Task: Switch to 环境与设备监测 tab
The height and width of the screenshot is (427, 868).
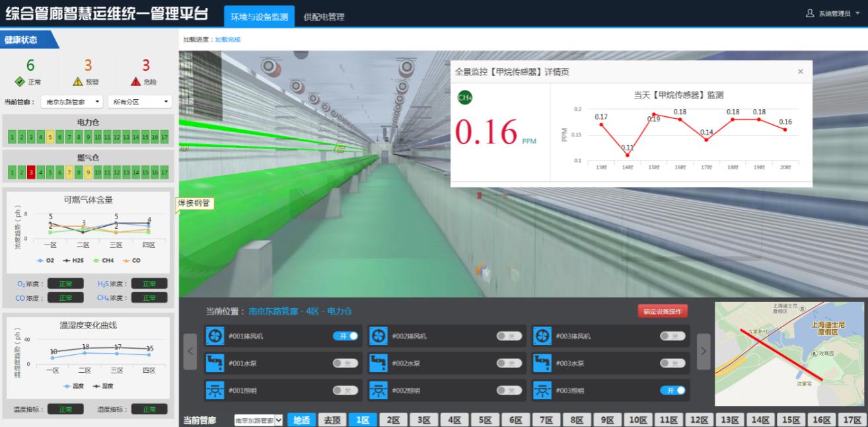Action: pyautogui.click(x=260, y=17)
